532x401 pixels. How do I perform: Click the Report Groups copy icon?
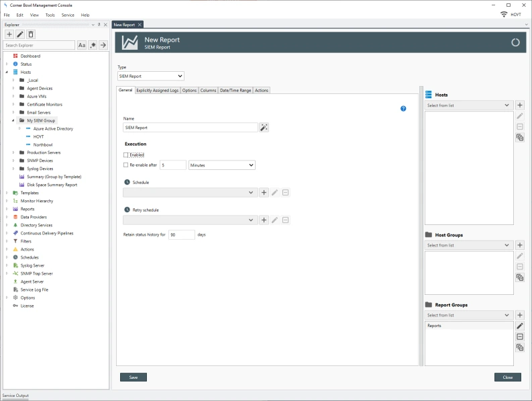(x=519, y=347)
